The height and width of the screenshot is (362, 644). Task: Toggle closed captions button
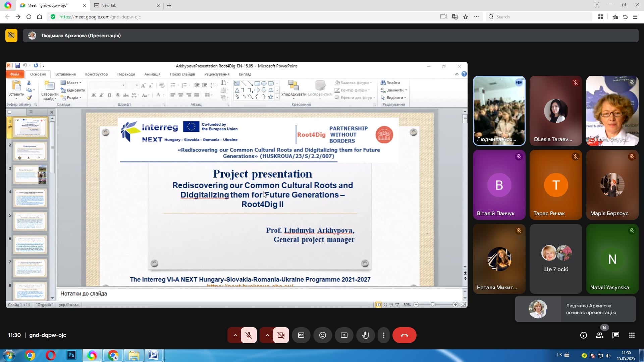[301, 335]
